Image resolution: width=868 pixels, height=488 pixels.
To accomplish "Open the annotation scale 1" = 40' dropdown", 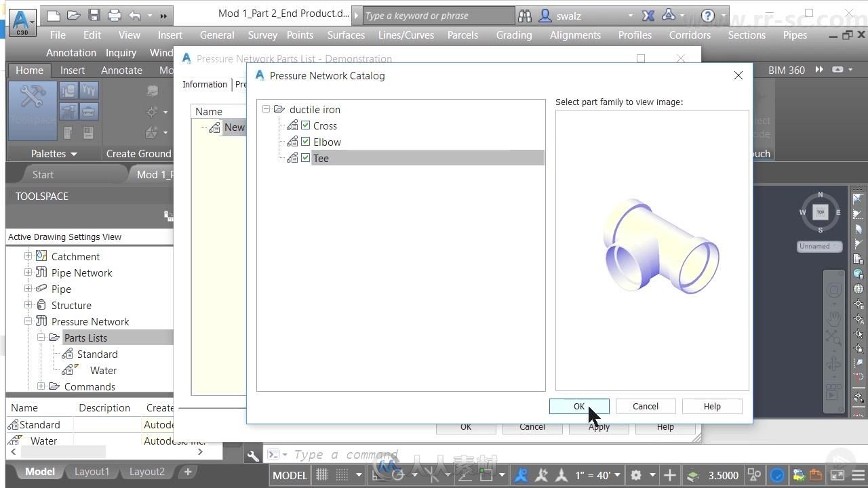I will (597, 475).
